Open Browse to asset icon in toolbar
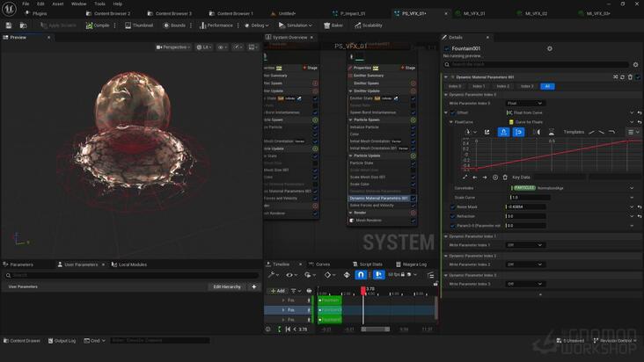The width and height of the screenshot is (644, 362). point(24,25)
